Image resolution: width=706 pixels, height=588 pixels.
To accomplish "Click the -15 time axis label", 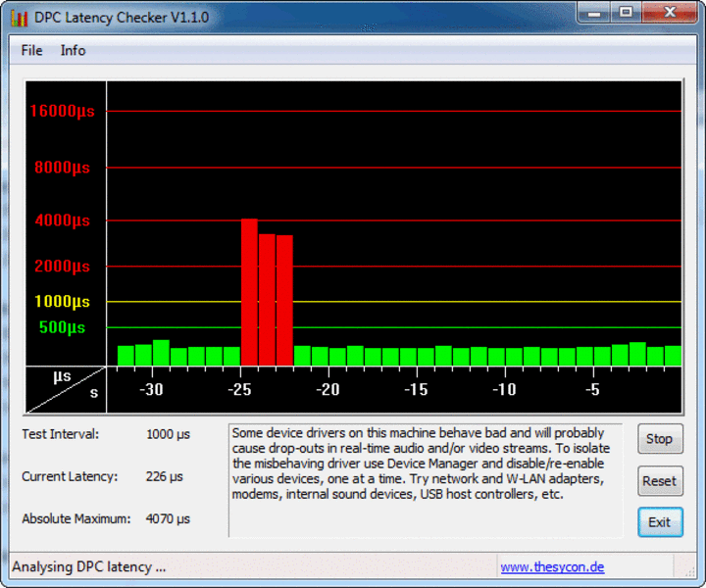I will point(416,390).
